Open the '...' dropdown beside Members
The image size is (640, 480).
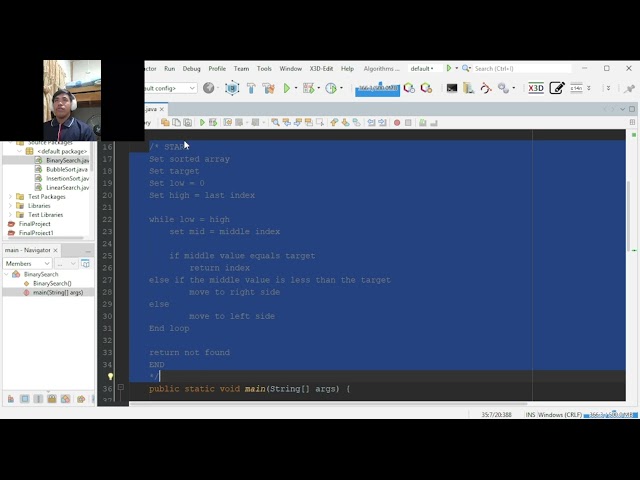pyautogui.click(x=66, y=263)
